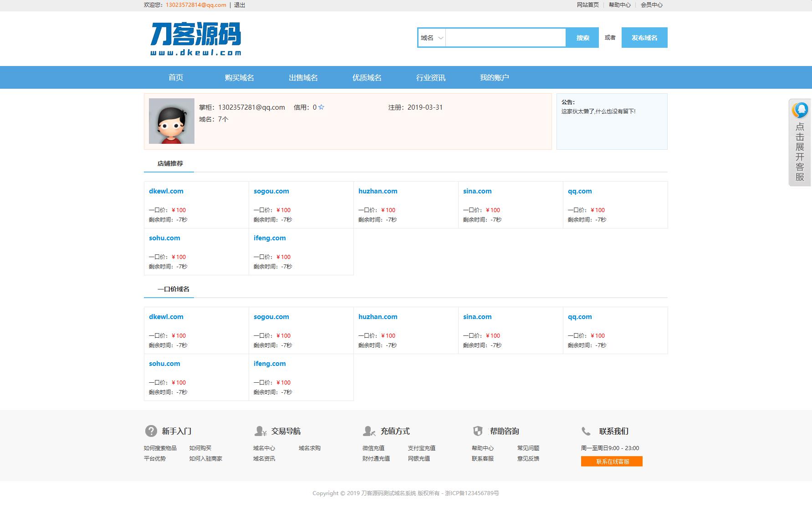The height and width of the screenshot is (507, 812).
Task: Click the person icon beside 交易导航
Action: [260, 431]
